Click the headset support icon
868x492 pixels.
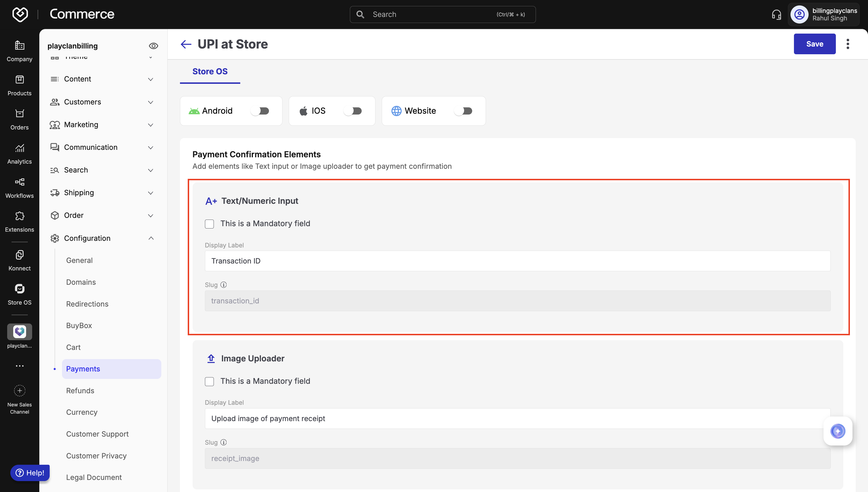coord(776,15)
